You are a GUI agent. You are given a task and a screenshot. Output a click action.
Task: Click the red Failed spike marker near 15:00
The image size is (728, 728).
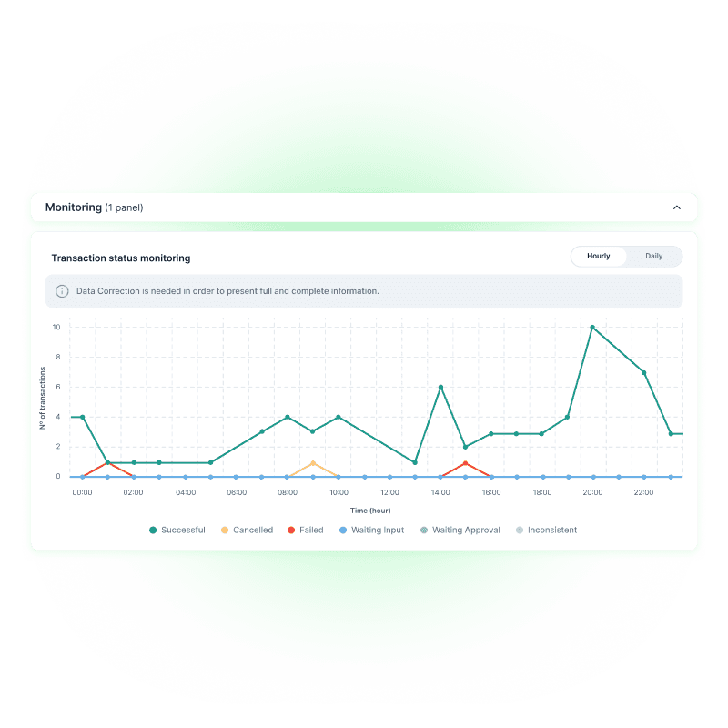[465, 463]
